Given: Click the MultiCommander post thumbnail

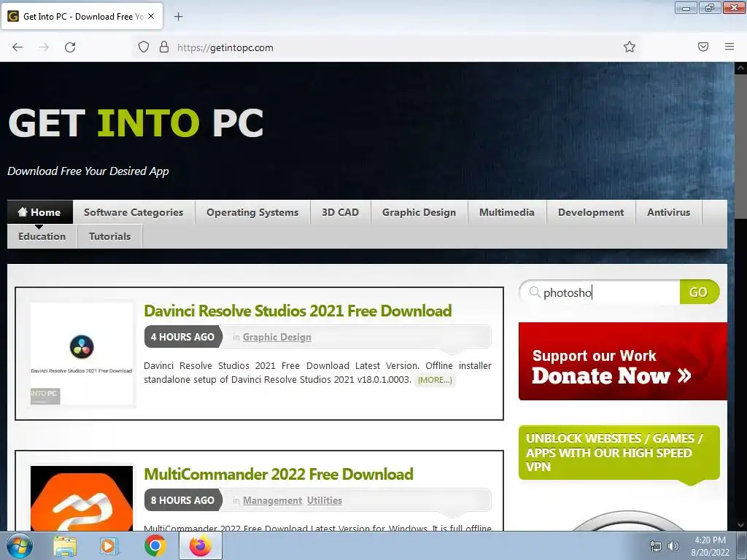Looking at the screenshot, I should point(82,498).
